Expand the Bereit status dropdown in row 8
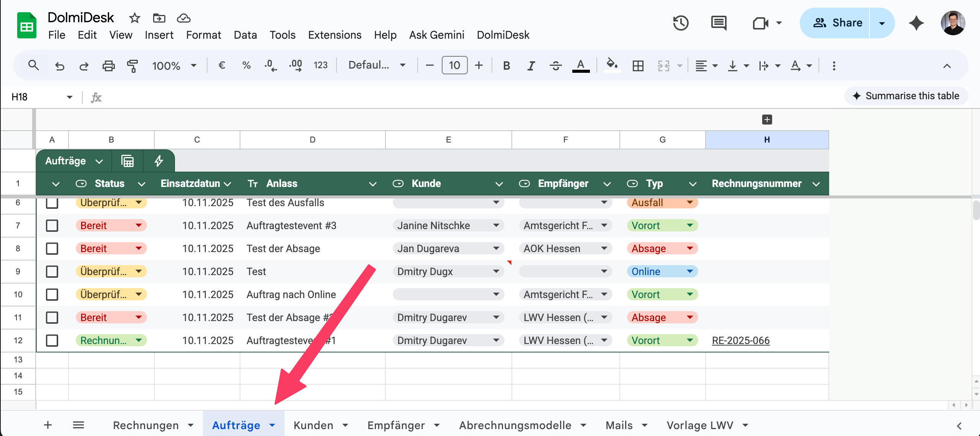This screenshot has width=980, height=436. (139, 249)
